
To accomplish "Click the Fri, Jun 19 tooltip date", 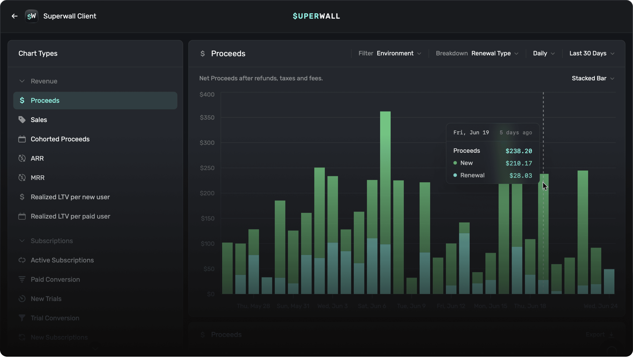I will click(471, 133).
